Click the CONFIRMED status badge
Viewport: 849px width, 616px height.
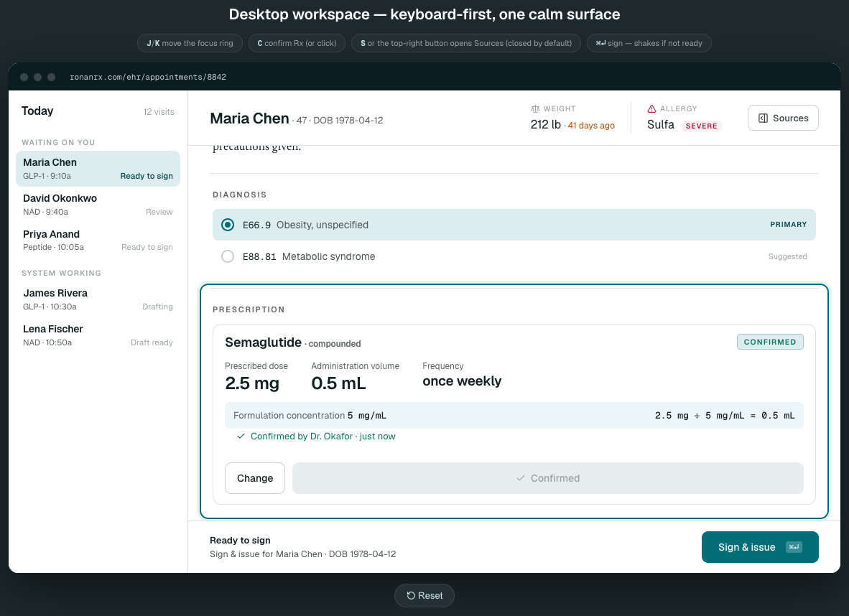tap(770, 342)
